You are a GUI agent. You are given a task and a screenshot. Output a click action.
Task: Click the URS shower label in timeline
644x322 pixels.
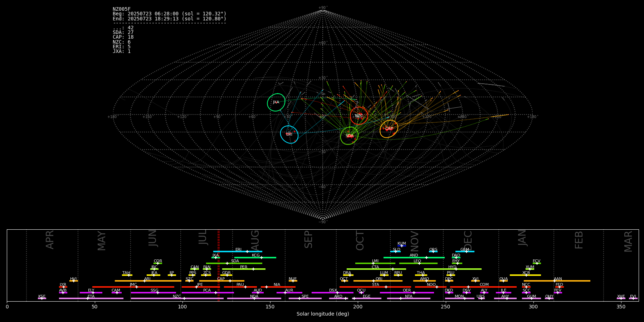pos(480,296)
